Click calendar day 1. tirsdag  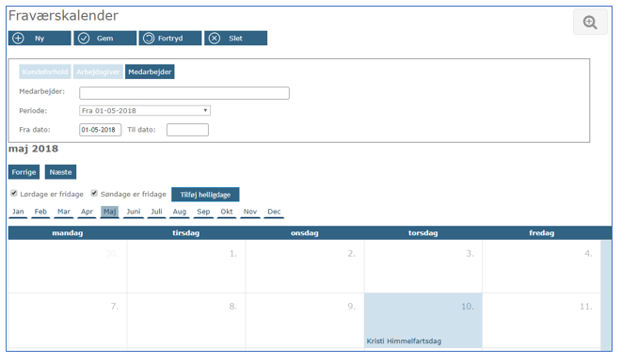click(186, 266)
